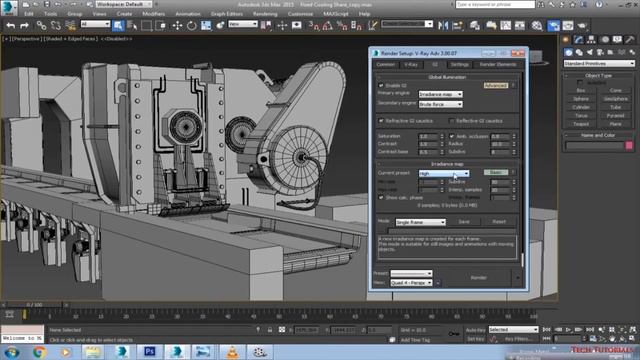Open the Rendering menu
Viewport: 640px width, 360px height.
(x=265, y=14)
